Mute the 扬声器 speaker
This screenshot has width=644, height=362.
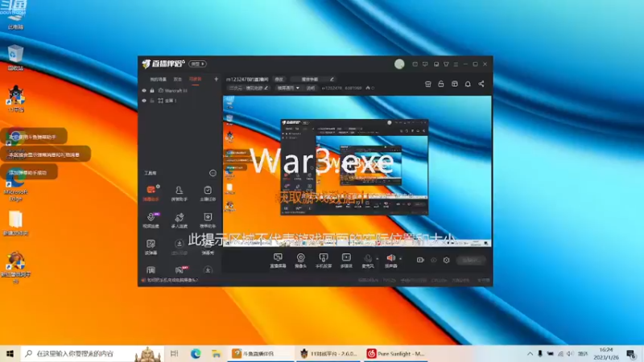[390, 261]
